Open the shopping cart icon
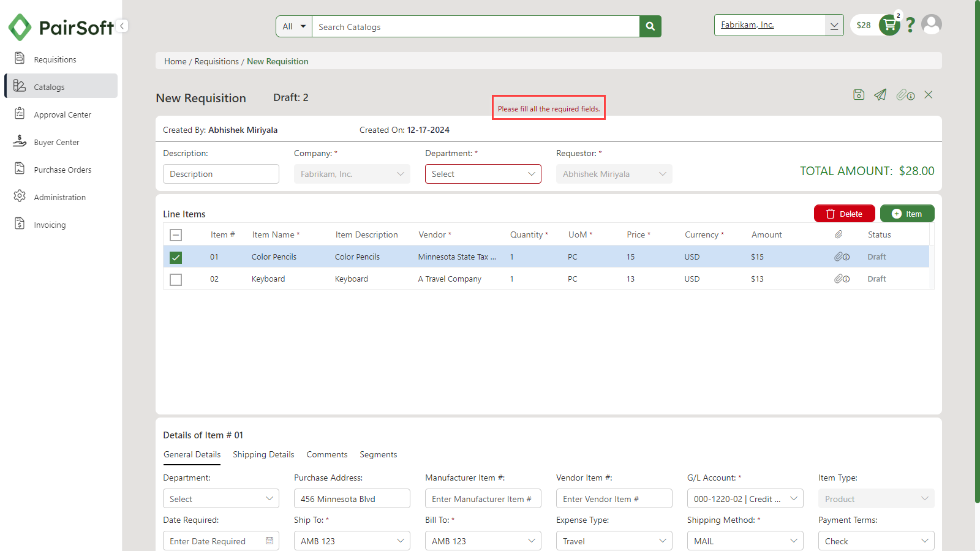The height and width of the screenshot is (551, 980). pos(889,25)
